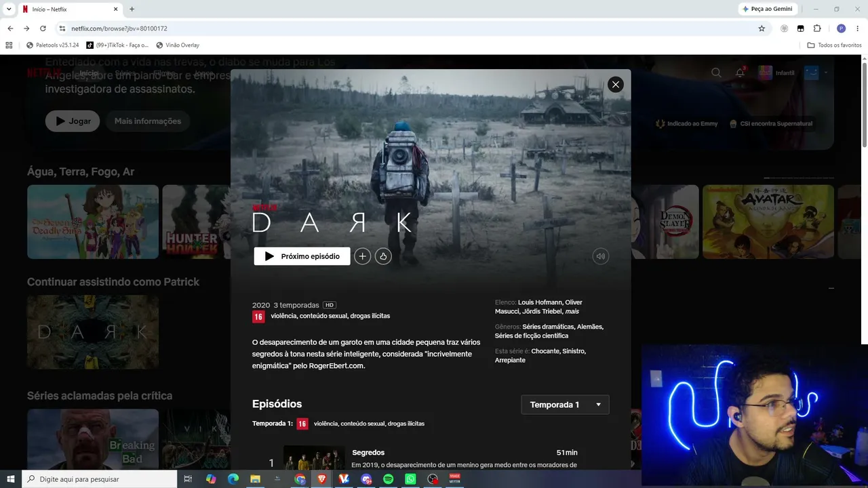Open Discord from the taskbar
The image size is (868, 488).
point(366,479)
